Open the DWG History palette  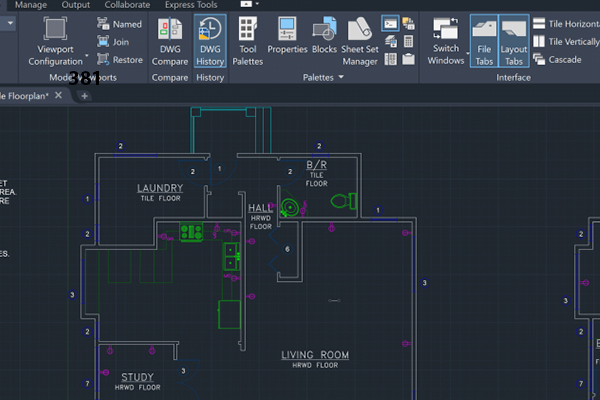(210, 41)
